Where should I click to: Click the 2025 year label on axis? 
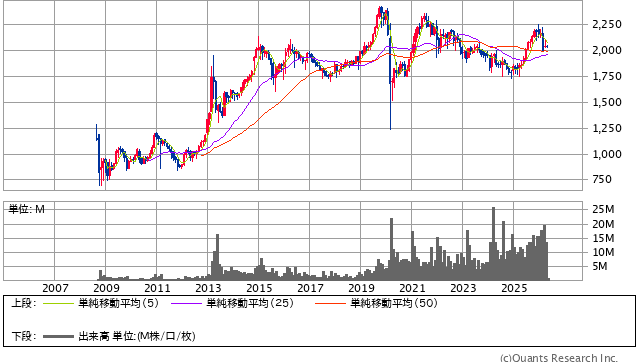[x=514, y=288]
